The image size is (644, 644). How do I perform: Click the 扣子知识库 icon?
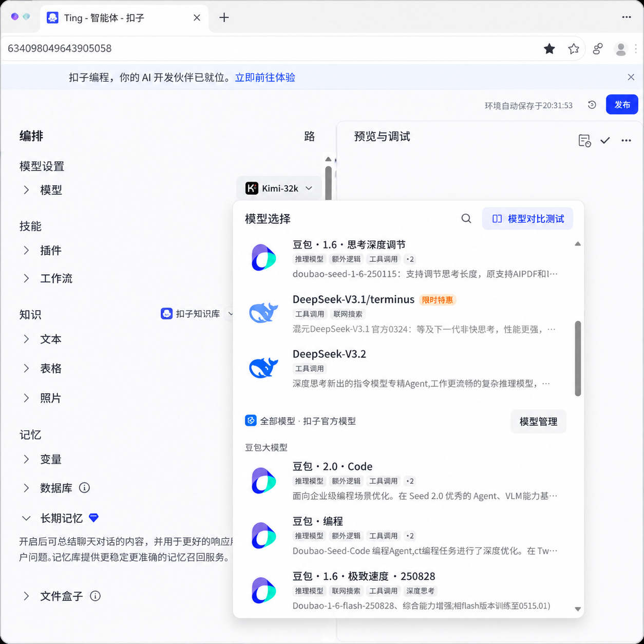166,313
